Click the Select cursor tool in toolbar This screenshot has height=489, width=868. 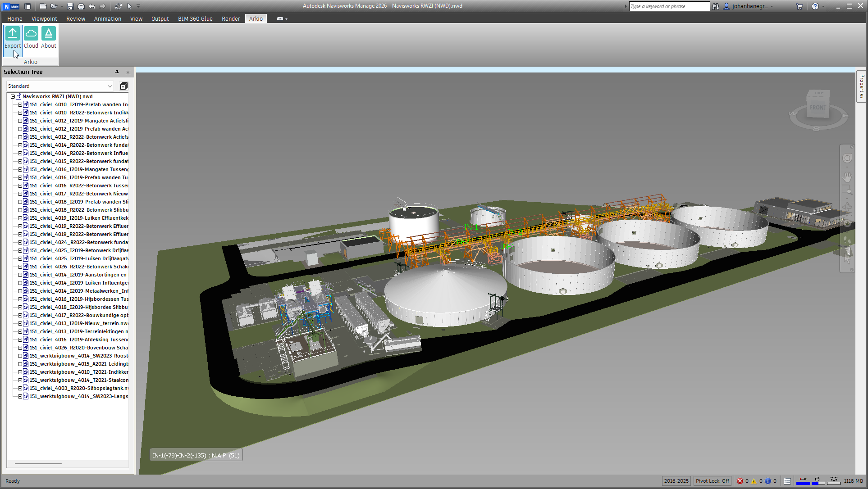(x=129, y=6)
